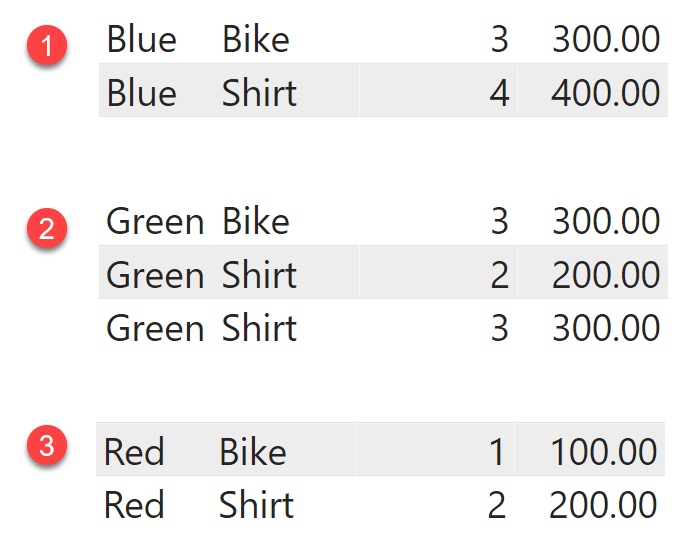Image resolution: width=700 pixels, height=537 pixels.
Task: Select the Shirt cell in the Red row
Action: click(x=256, y=505)
